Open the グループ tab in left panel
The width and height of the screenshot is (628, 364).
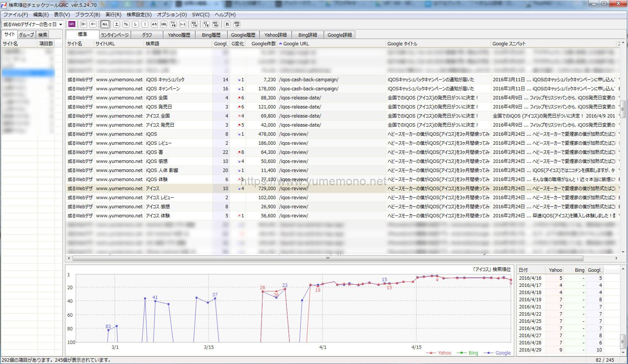point(26,35)
